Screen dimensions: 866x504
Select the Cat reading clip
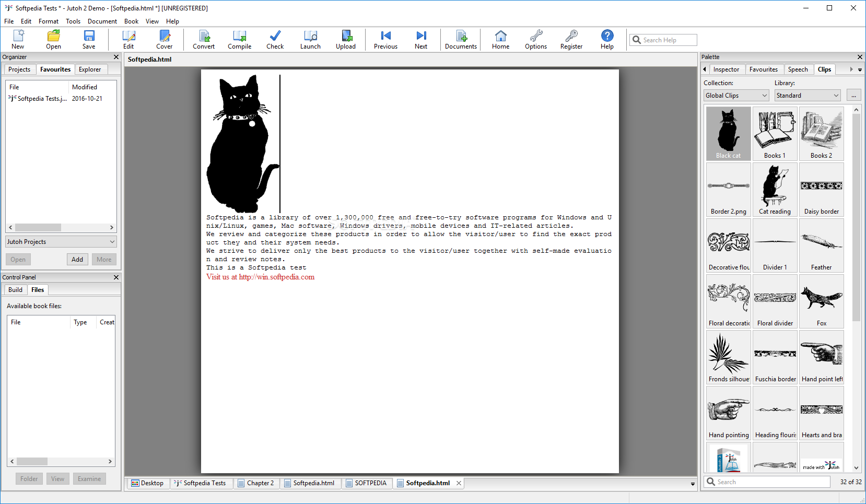click(x=775, y=190)
